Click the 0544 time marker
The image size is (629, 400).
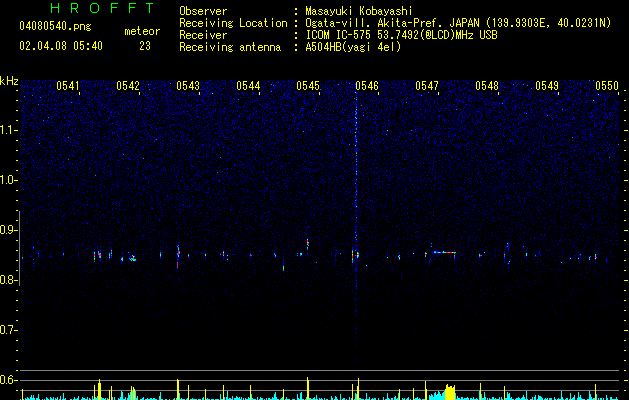click(x=248, y=86)
